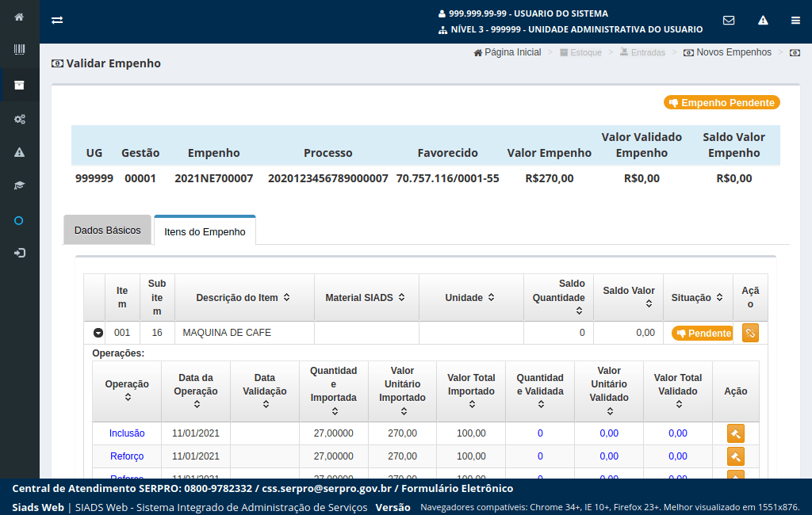The image size is (812, 515).
Task: Click favorecido 70.757.116/0001-55
Action: pos(447,178)
